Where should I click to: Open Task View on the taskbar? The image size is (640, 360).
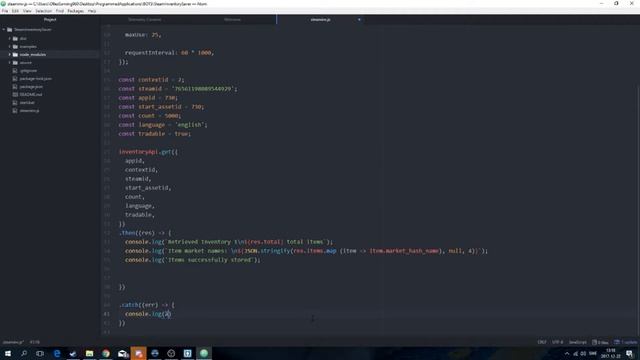pos(40,353)
